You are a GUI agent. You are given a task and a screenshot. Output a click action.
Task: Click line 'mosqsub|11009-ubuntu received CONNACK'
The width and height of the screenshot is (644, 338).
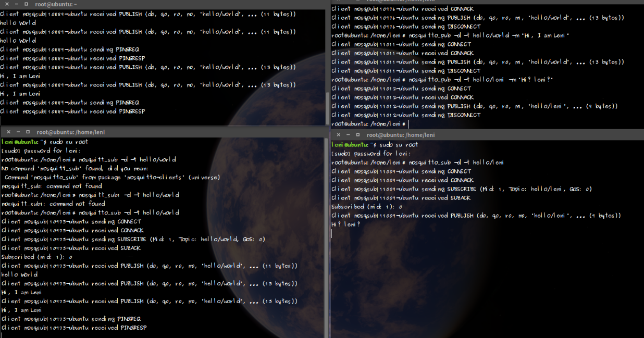coord(402,180)
